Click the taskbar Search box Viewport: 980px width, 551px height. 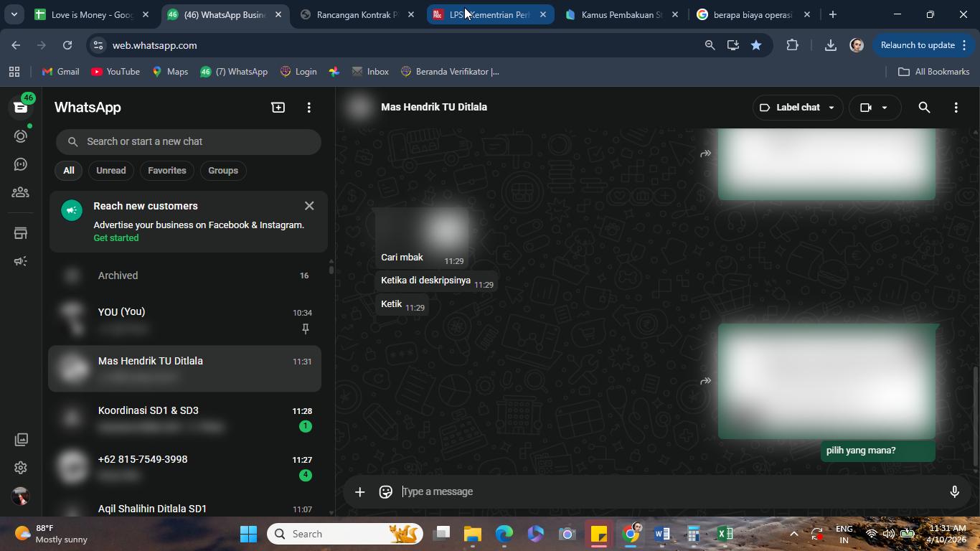[345, 534]
